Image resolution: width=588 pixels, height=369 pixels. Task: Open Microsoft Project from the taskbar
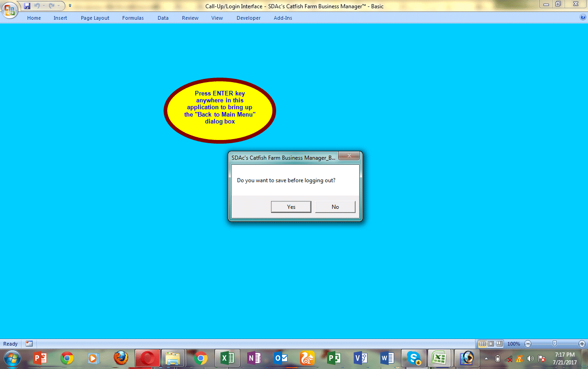pyautogui.click(x=334, y=358)
